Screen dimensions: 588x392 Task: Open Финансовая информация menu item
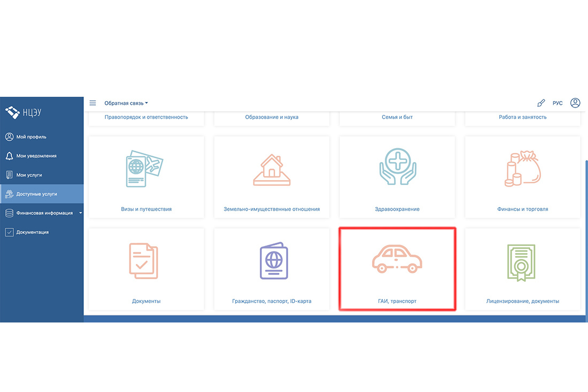click(42, 213)
